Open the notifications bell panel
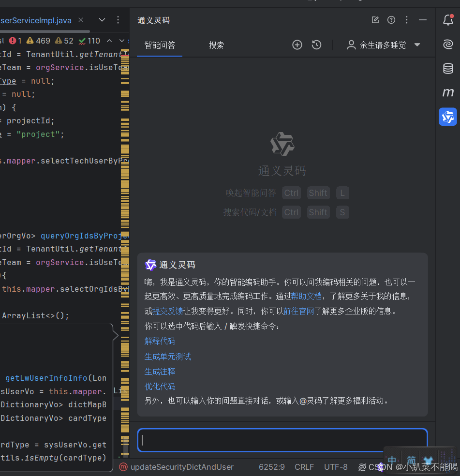Image resolution: width=460 pixels, height=476 pixels. (448, 20)
